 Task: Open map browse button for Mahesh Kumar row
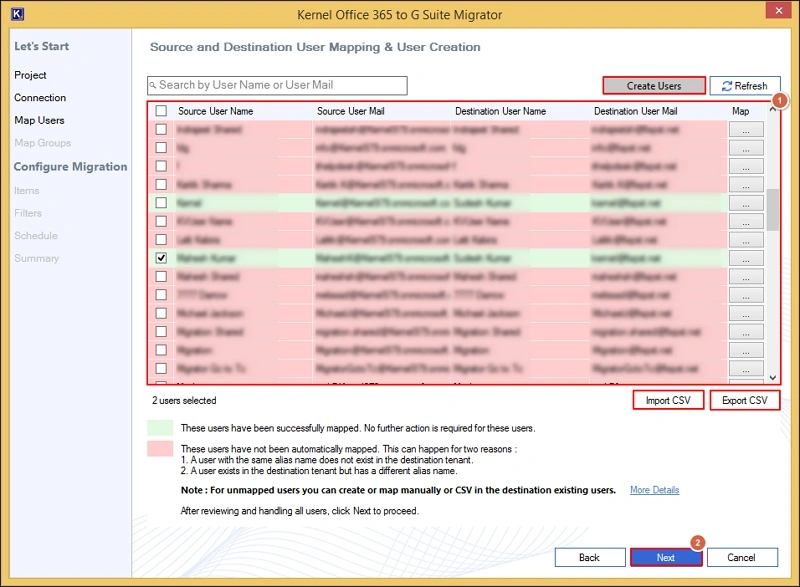(x=744, y=258)
